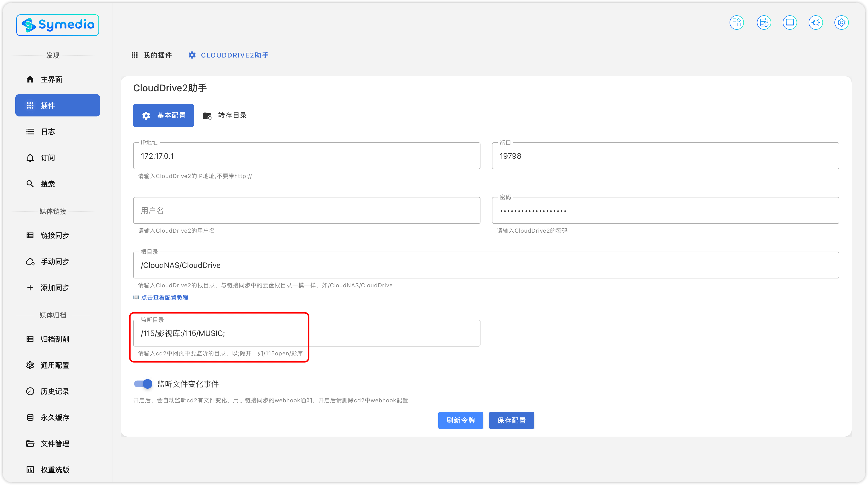Open 搜索 search in sidebar
The width and height of the screenshot is (868, 485).
(47, 184)
